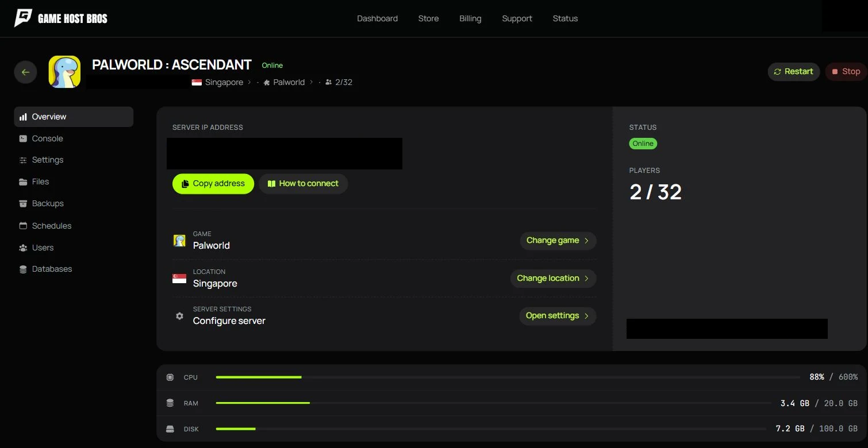Select the Console tab in sidebar
The height and width of the screenshot is (448, 868).
[74, 138]
